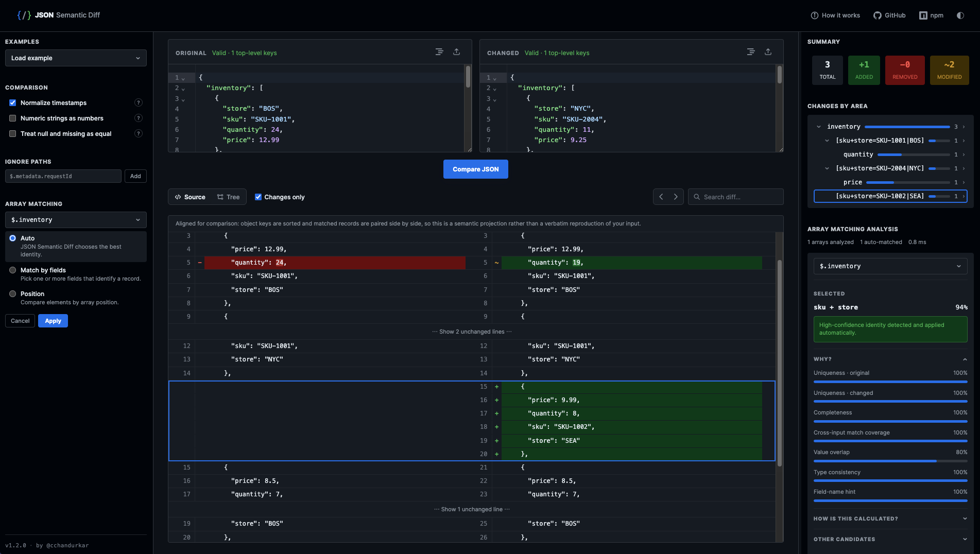Open the $.inventory analysis dropdown

click(x=890, y=266)
